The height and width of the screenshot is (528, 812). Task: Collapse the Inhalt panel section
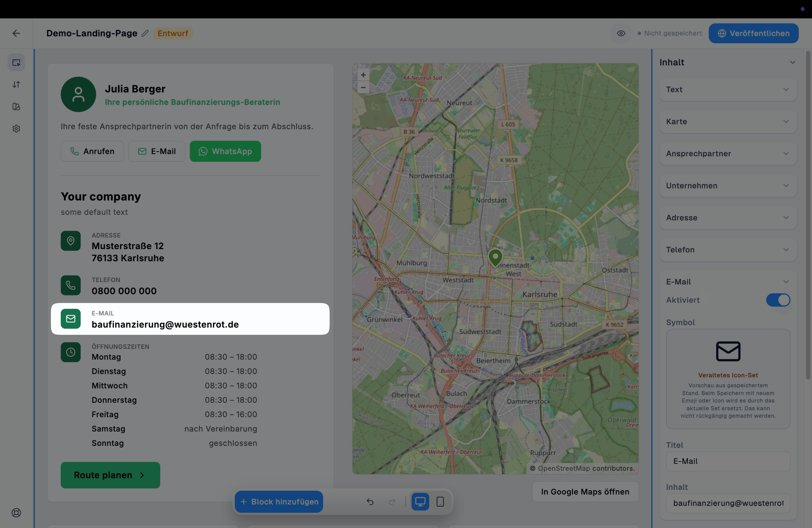[x=792, y=62]
